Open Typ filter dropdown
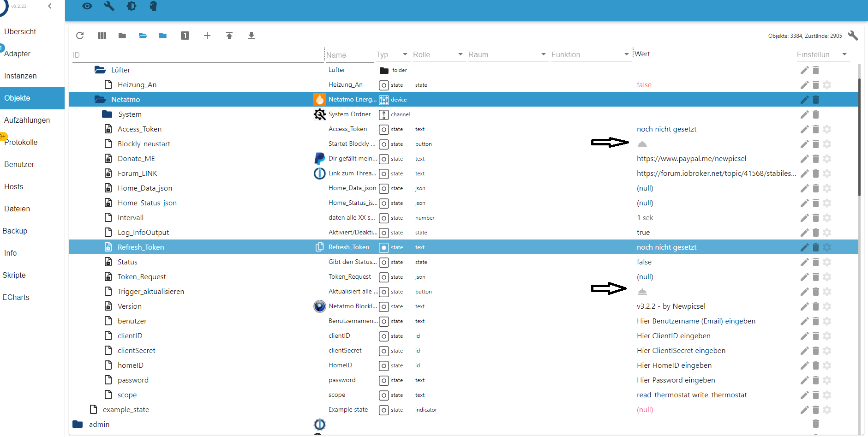 pos(392,54)
